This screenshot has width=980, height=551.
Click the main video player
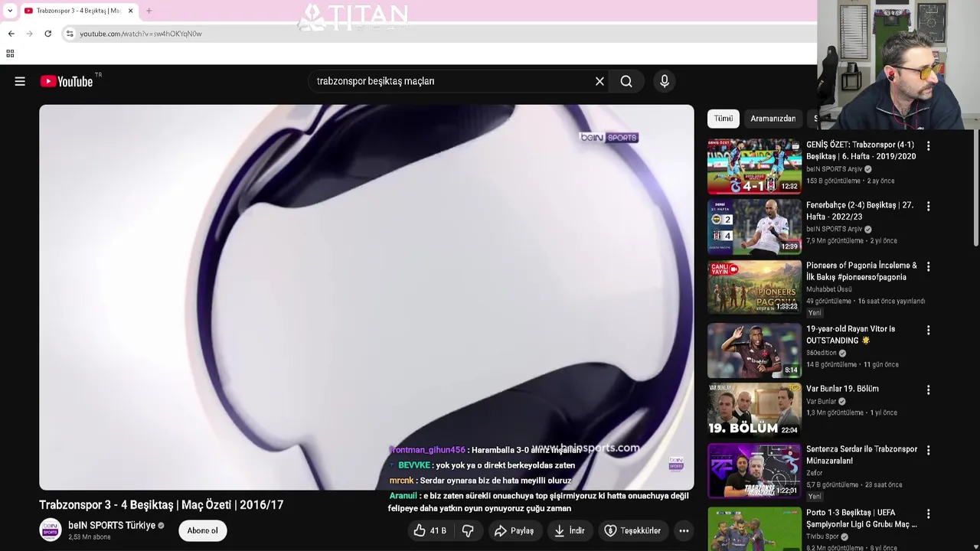pos(367,297)
